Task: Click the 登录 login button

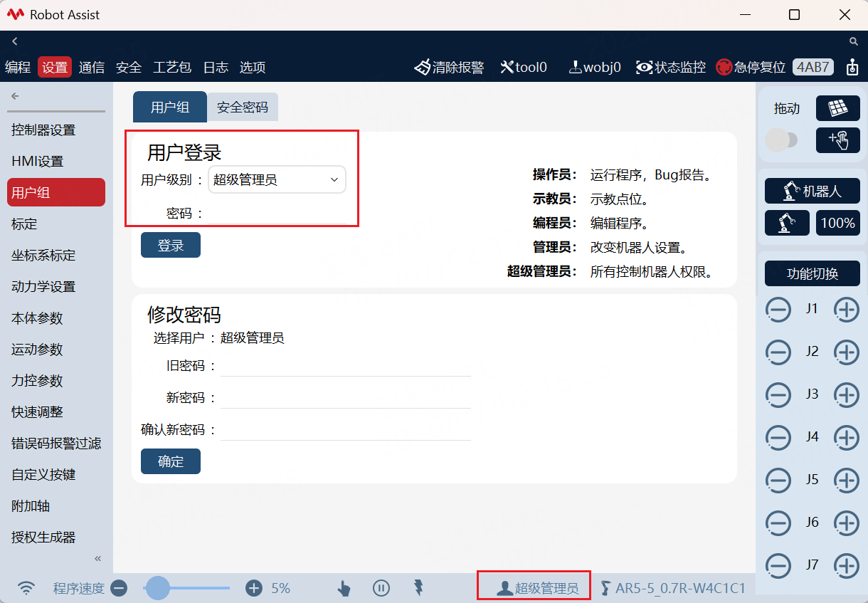Action: pos(171,246)
